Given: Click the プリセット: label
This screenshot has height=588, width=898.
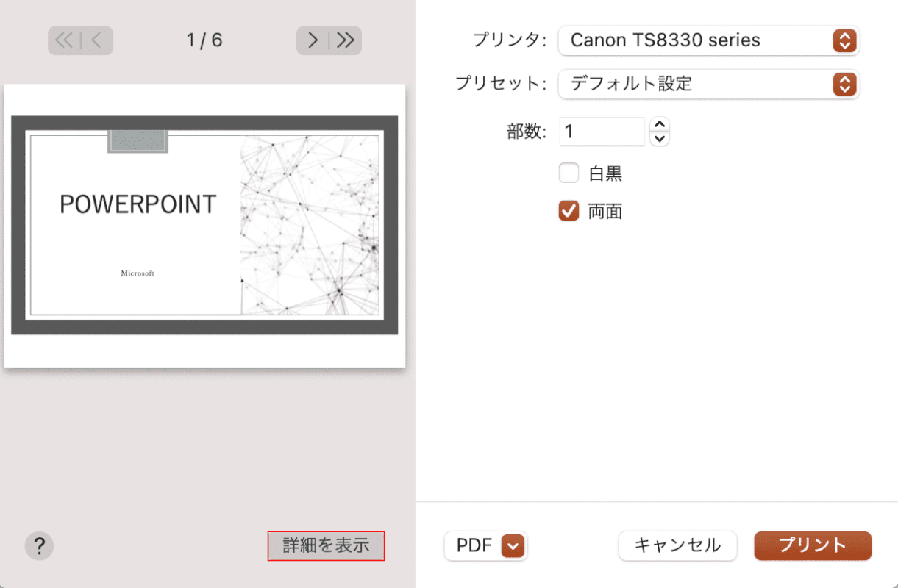Looking at the screenshot, I should (501, 84).
